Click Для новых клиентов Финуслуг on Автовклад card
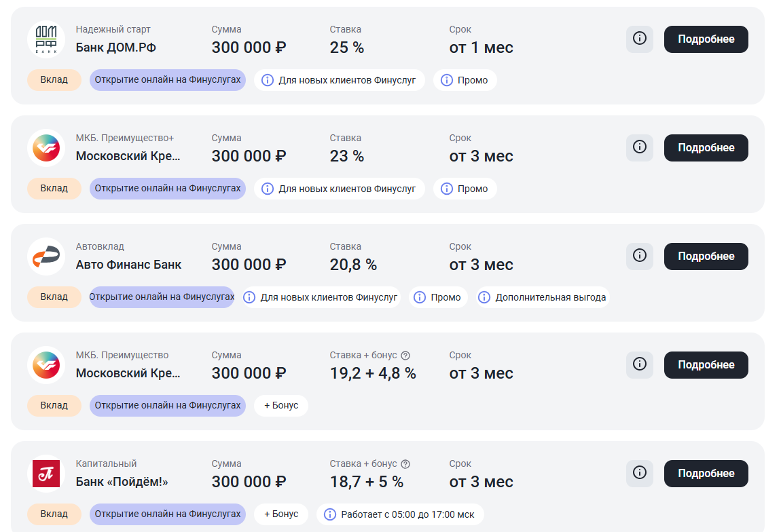781x532 pixels. click(321, 297)
